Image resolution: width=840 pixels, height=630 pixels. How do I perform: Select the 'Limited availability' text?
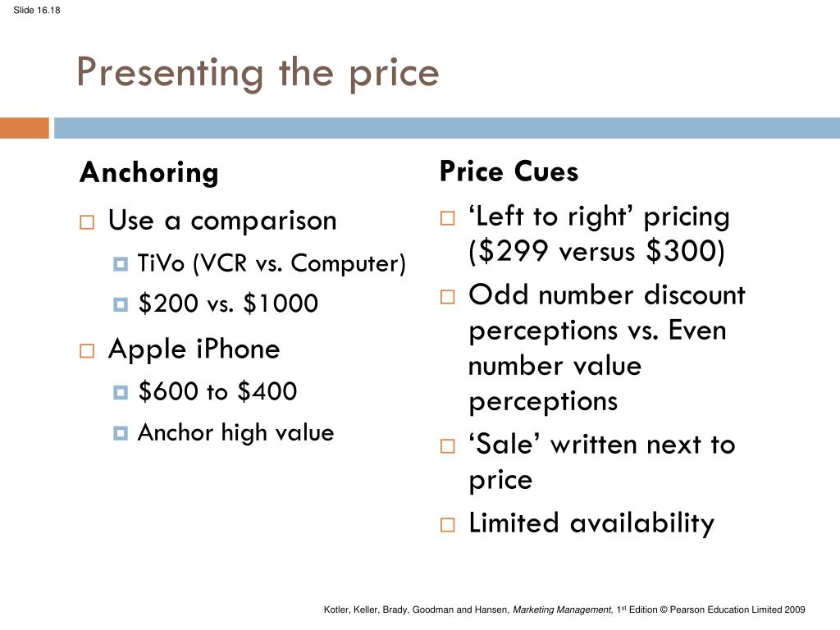click(591, 523)
